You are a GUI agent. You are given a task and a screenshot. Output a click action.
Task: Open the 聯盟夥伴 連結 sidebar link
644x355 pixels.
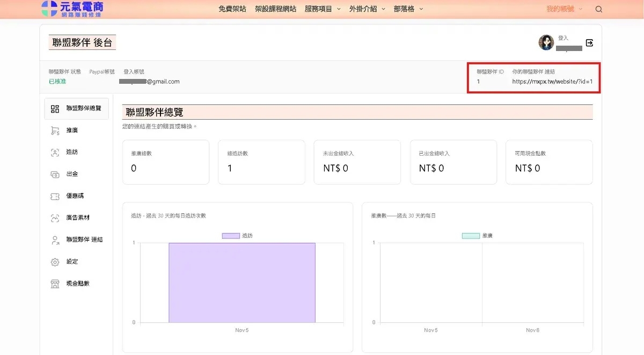tap(84, 240)
